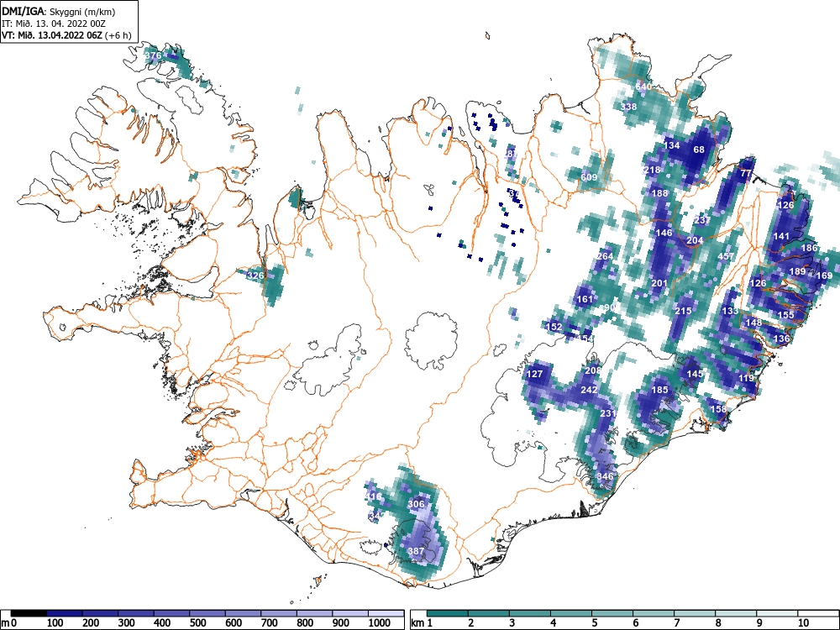This screenshot has height=630, width=840.
Task: Click the '10' tick label on the kilometre legend
Action: (803, 623)
